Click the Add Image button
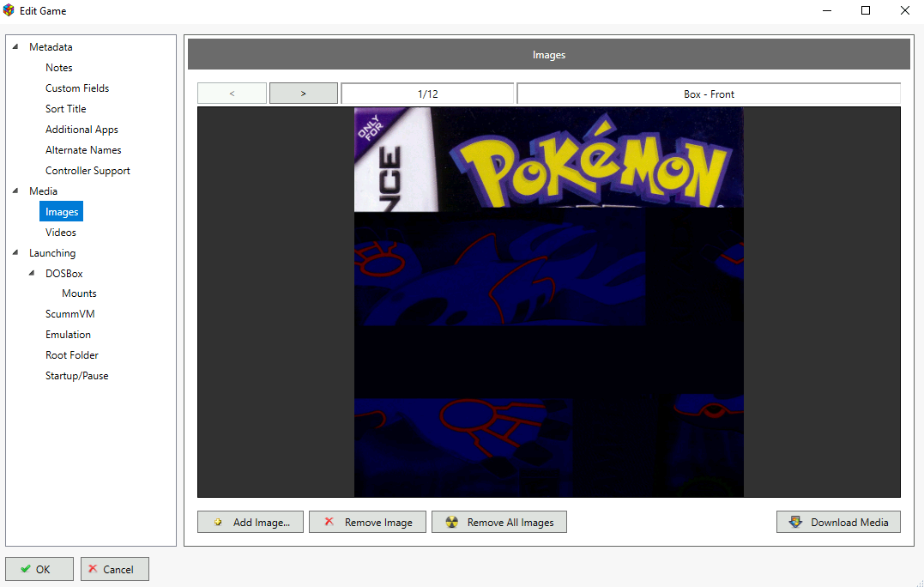 click(x=251, y=522)
